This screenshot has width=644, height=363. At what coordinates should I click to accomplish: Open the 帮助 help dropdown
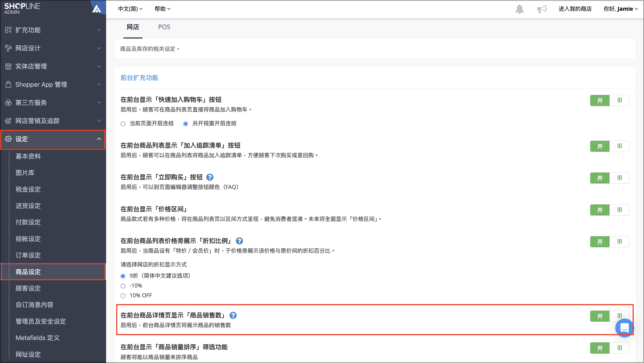(x=162, y=9)
